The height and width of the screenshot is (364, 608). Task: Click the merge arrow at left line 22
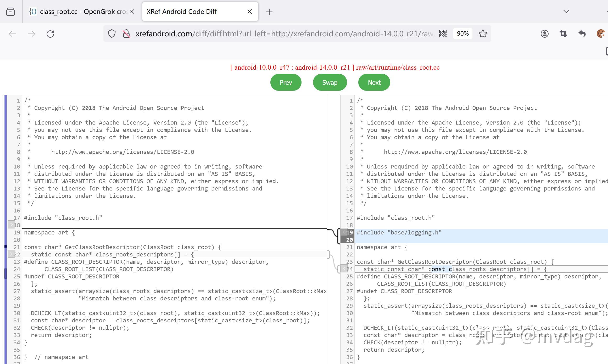[11, 254]
